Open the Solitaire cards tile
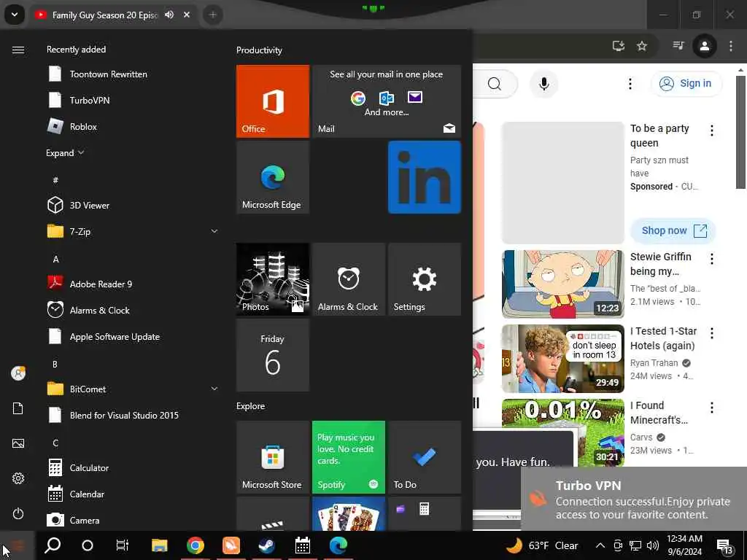747x560 pixels. pyautogui.click(x=348, y=514)
